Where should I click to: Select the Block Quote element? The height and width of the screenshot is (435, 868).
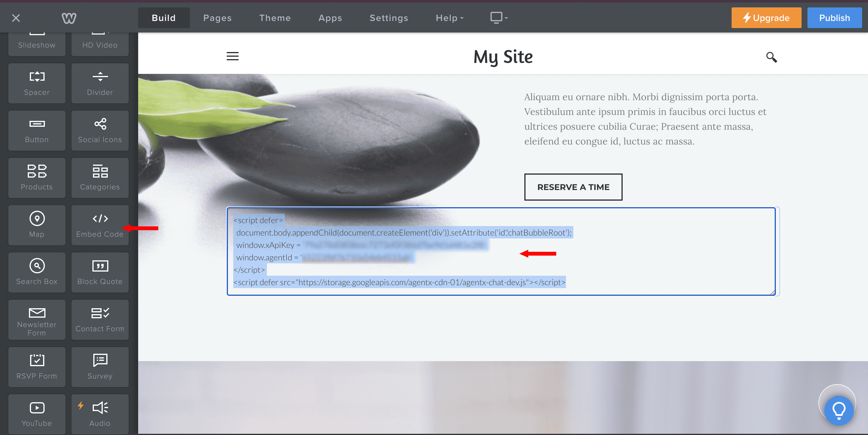click(x=100, y=272)
